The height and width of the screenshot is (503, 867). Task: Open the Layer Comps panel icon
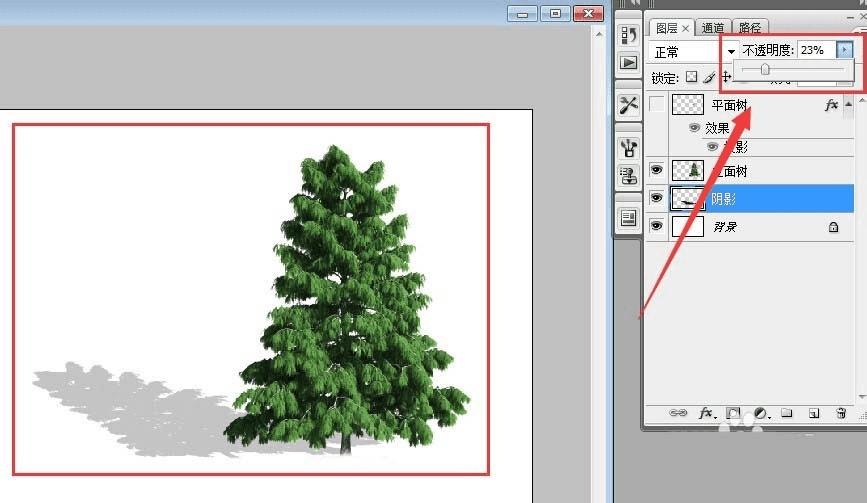pos(628,218)
